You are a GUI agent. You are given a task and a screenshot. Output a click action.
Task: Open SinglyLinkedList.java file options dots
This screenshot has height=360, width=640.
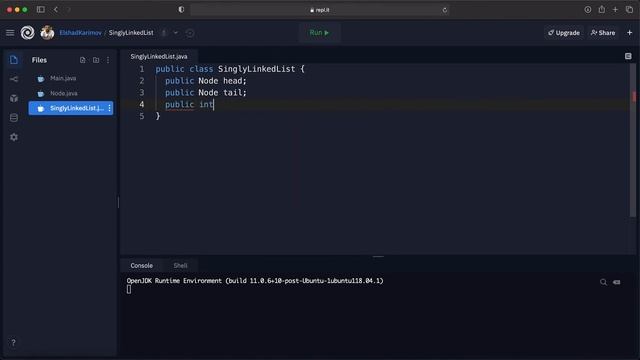(x=109, y=108)
